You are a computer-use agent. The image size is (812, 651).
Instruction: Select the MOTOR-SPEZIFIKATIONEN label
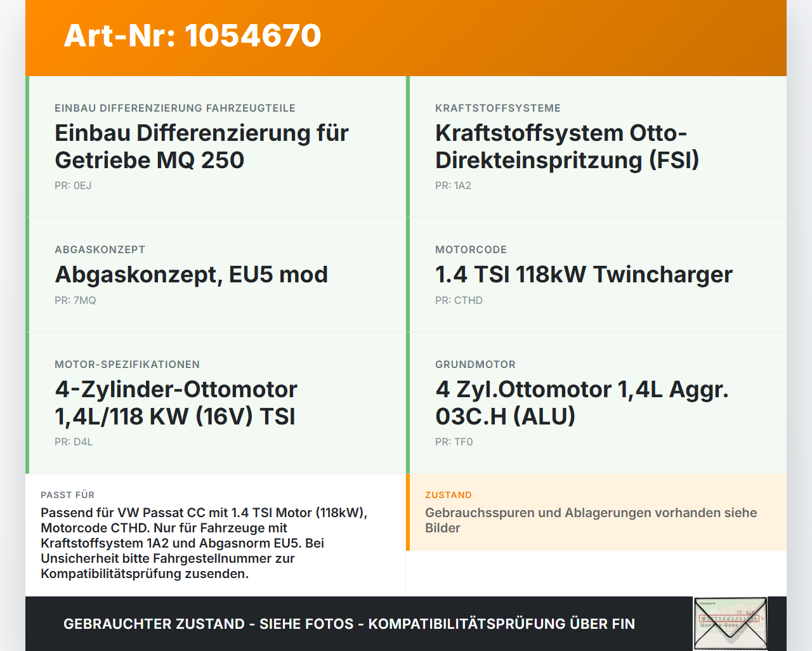[128, 364]
